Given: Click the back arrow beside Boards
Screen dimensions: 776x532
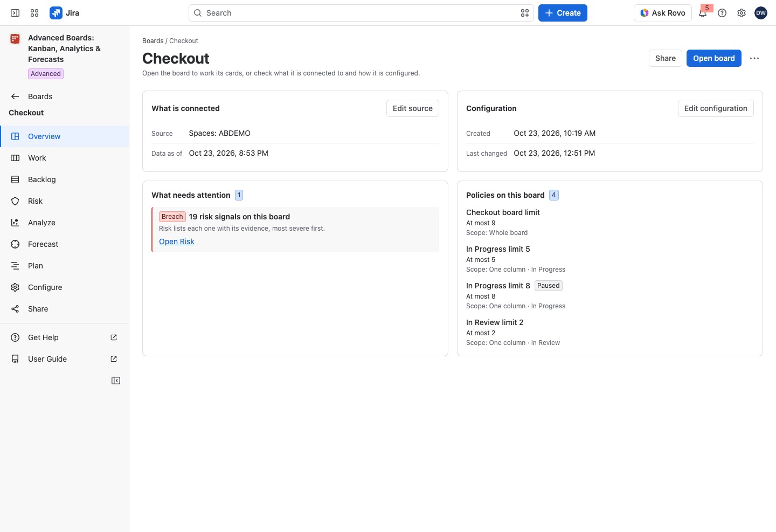Looking at the screenshot, I should [15, 96].
